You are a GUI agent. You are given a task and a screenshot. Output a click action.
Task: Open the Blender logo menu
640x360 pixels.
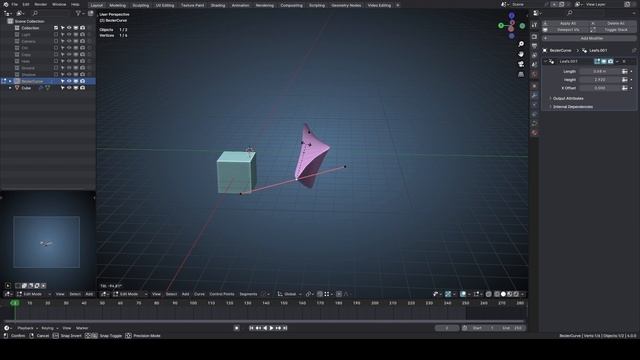coord(6,4)
